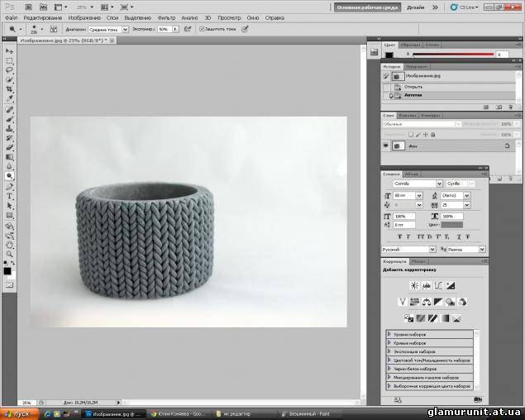Expand 'Уровни наборов' presets
525x420 pixels.
coord(389,334)
